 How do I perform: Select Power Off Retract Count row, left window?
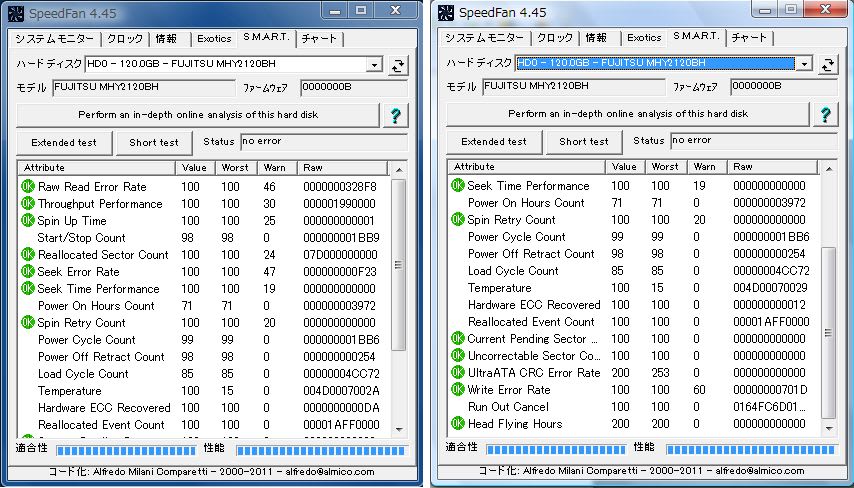[205, 356]
